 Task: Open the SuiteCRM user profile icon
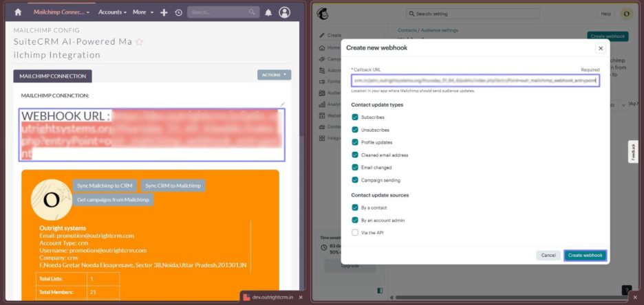[x=284, y=12]
